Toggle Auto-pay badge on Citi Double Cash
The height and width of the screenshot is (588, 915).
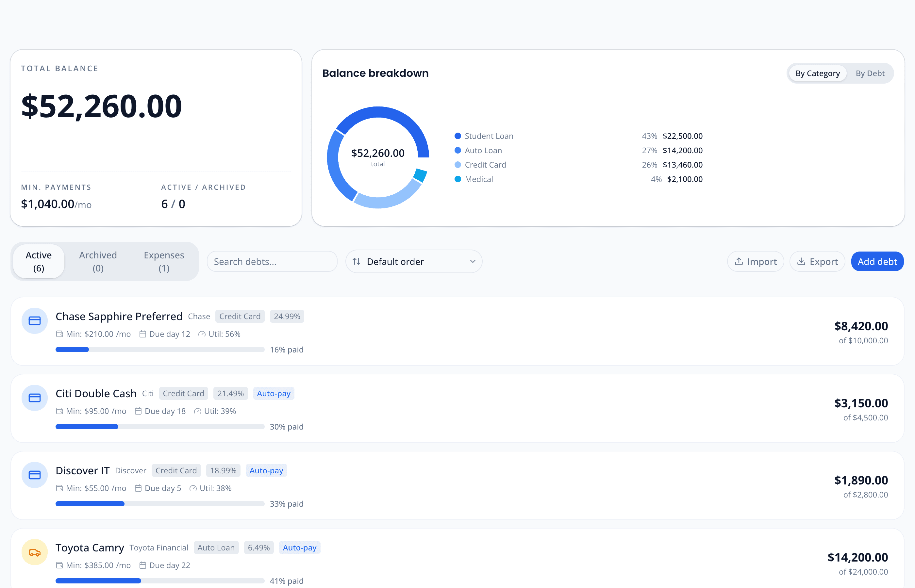pyautogui.click(x=274, y=393)
